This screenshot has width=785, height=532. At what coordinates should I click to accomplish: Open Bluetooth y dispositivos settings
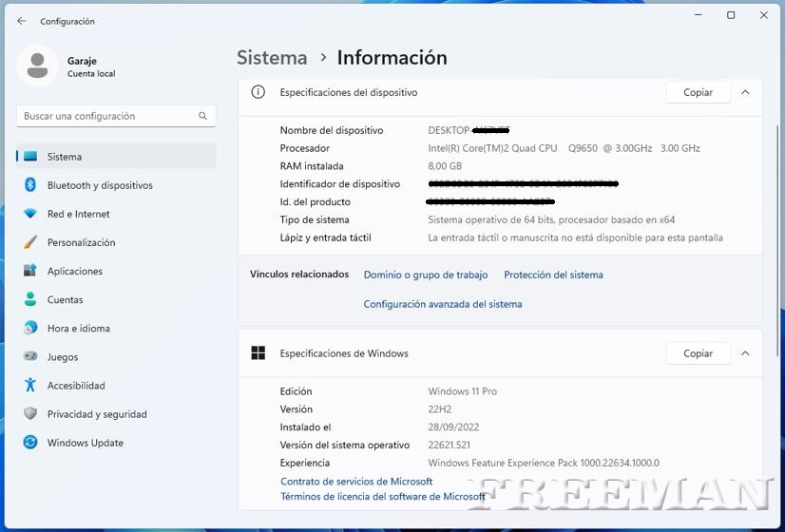tap(116, 185)
